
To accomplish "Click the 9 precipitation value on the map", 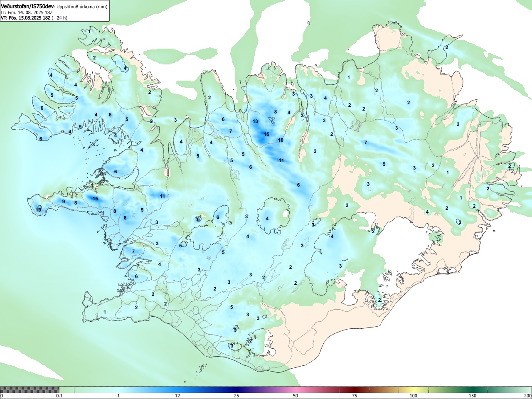I will click(x=64, y=202).
